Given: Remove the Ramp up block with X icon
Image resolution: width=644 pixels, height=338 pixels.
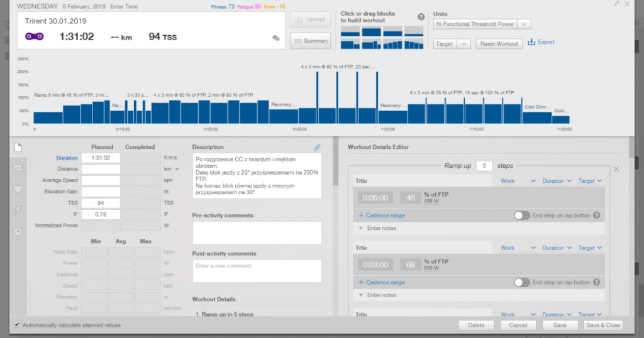Looking at the screenshot, I should click(x=616, y=169).
